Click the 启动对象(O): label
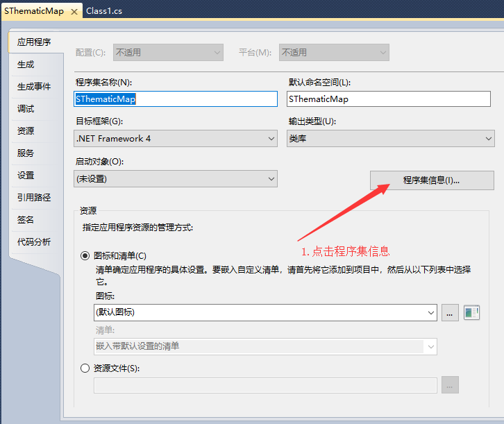This screenshot has width=504, height=424. pyautogui.click(x=100, y=162)
